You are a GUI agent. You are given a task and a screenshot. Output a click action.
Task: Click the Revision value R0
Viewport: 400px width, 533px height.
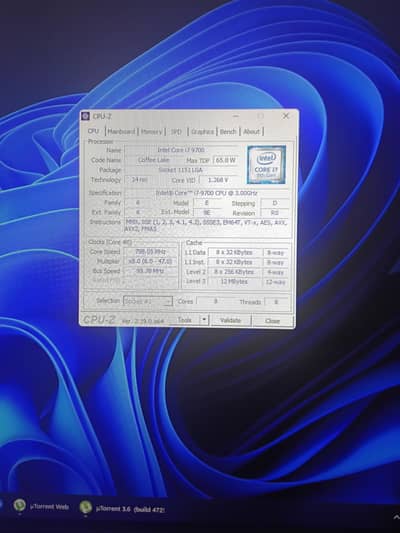[275, 213]
